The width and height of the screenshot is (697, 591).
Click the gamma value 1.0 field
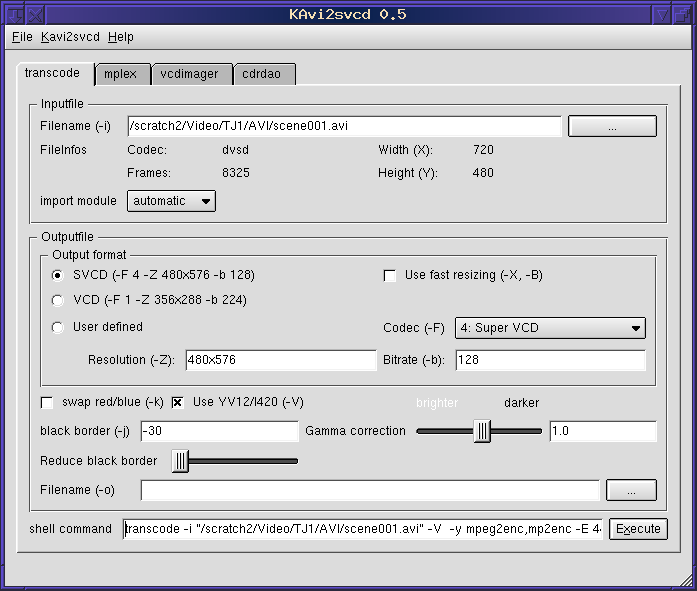603,431
